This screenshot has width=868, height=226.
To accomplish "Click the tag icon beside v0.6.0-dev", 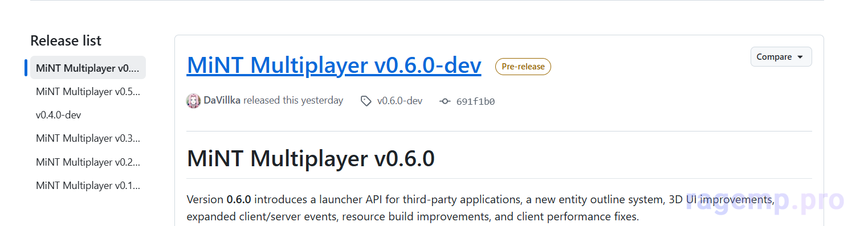I will [x=366, y=101].
